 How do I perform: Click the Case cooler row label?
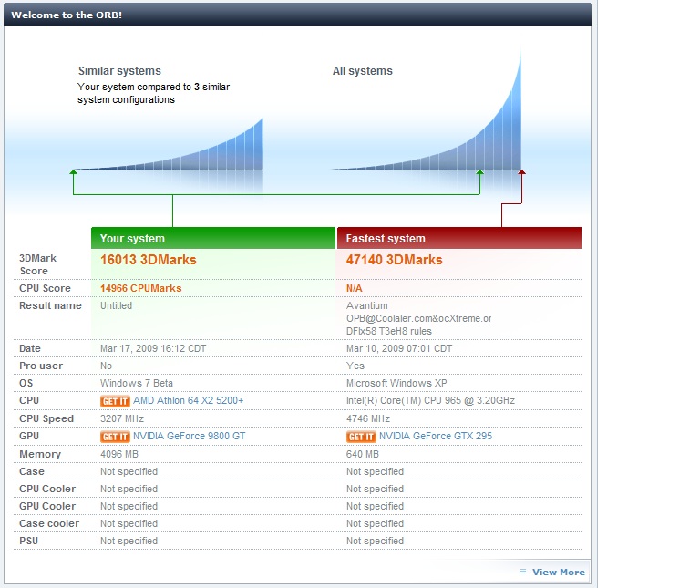click(x=49, y=523)
